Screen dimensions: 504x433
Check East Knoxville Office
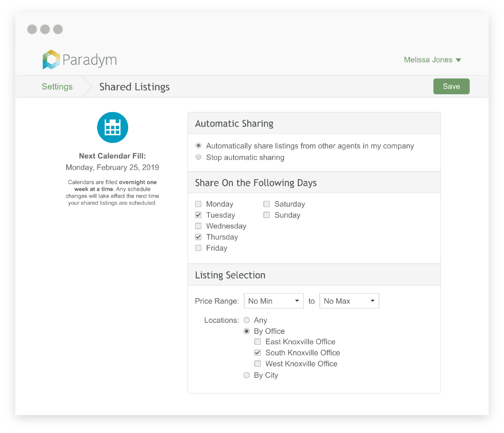pos(258,342)
